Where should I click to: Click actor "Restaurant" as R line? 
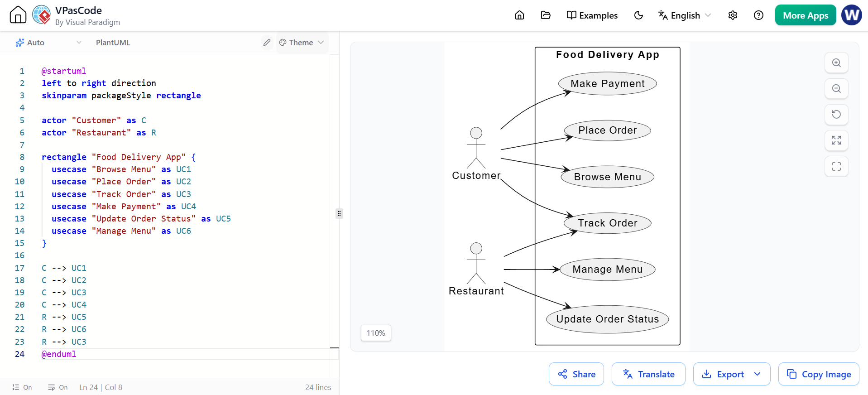[x=99, y=132]
